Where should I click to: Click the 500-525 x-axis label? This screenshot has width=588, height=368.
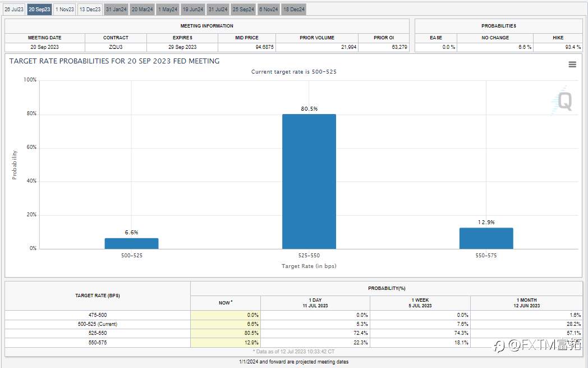[x=132, y=255]
